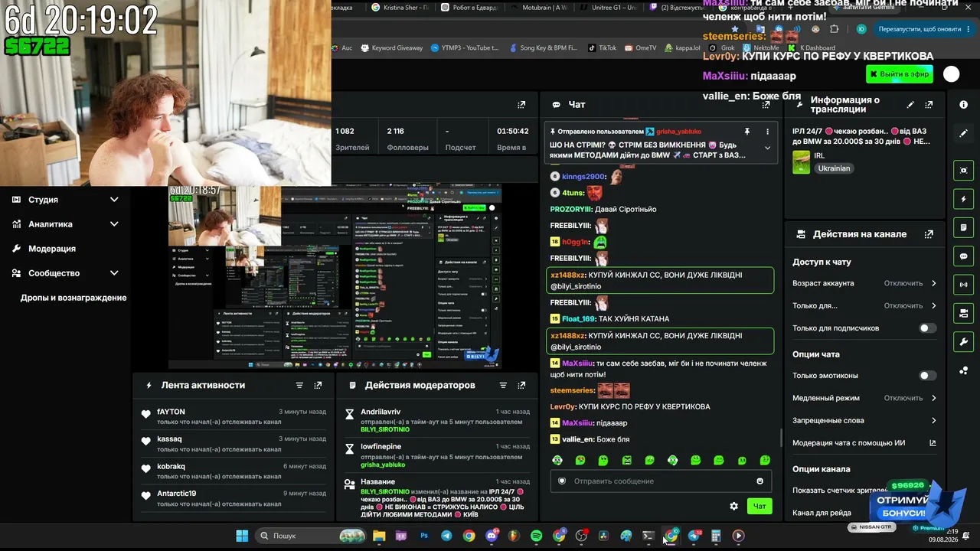Pop out the Чат panel

(x=766, y=105)
